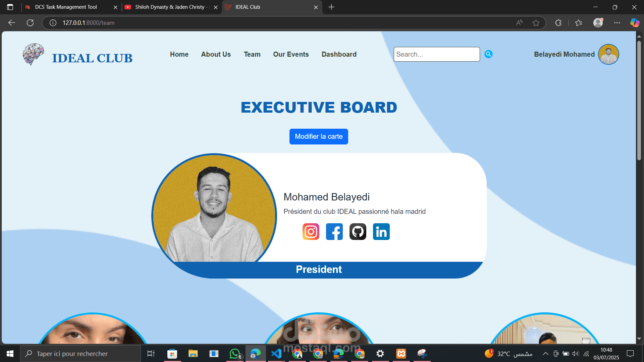
Task: Open the clock showing 10:48
Action: [606, 354]
